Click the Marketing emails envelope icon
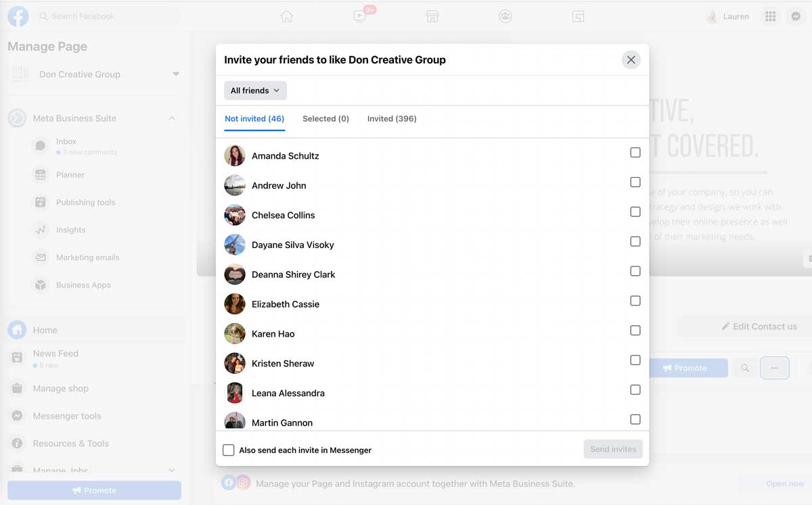 [41, 258]
